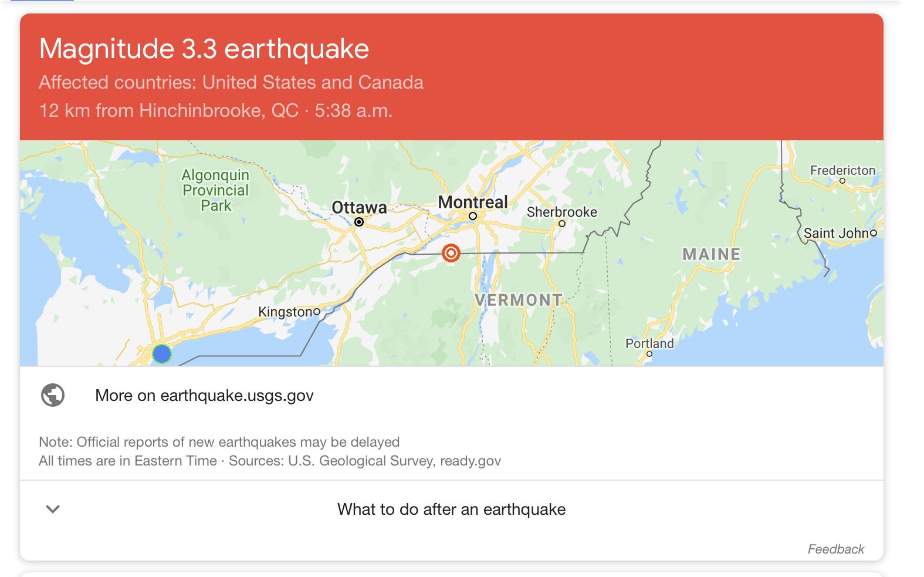Click the Sherbrooke city marker circle
924x577 pixels.
click(561, 224)
